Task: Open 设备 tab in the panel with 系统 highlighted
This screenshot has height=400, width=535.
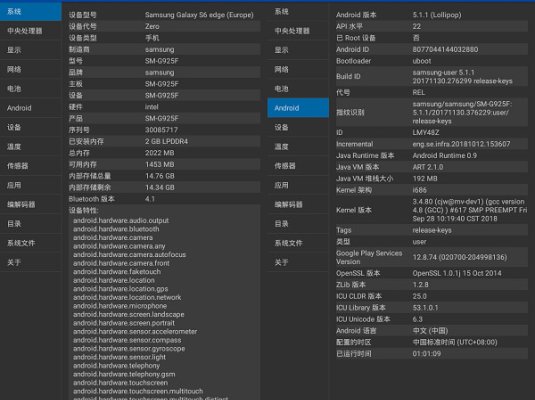Action: 31,127
